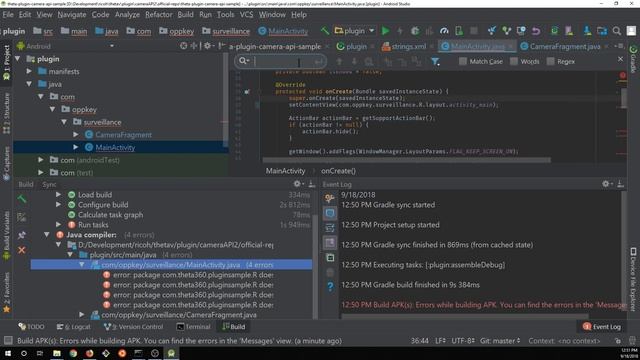Click the Event Log horizontal scrollbar
640x360 pixels.
(465, 316)
